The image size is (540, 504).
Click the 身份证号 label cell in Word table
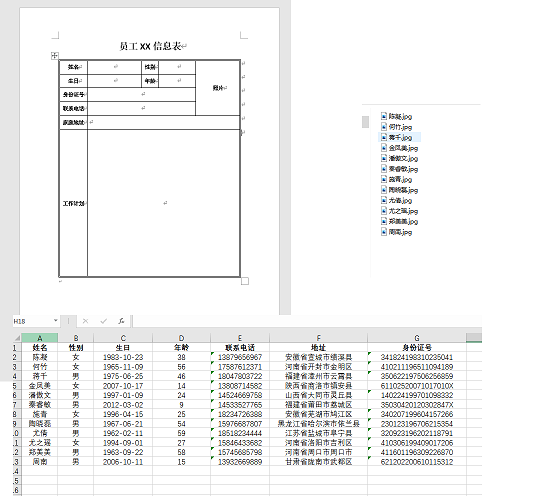click(73, 95)
